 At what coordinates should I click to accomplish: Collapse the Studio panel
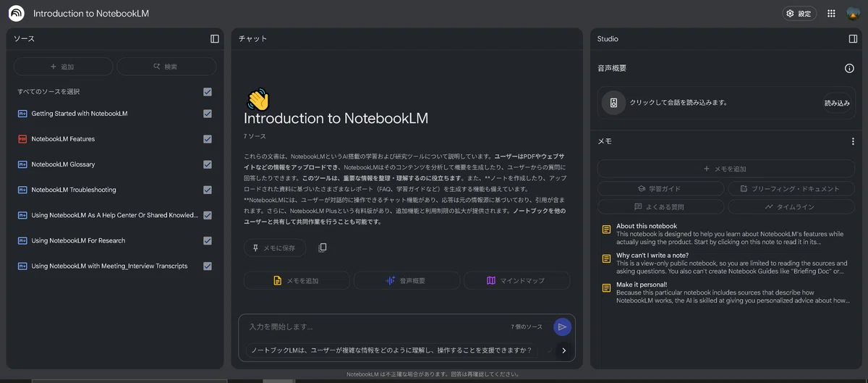click(x=853, y=39)
